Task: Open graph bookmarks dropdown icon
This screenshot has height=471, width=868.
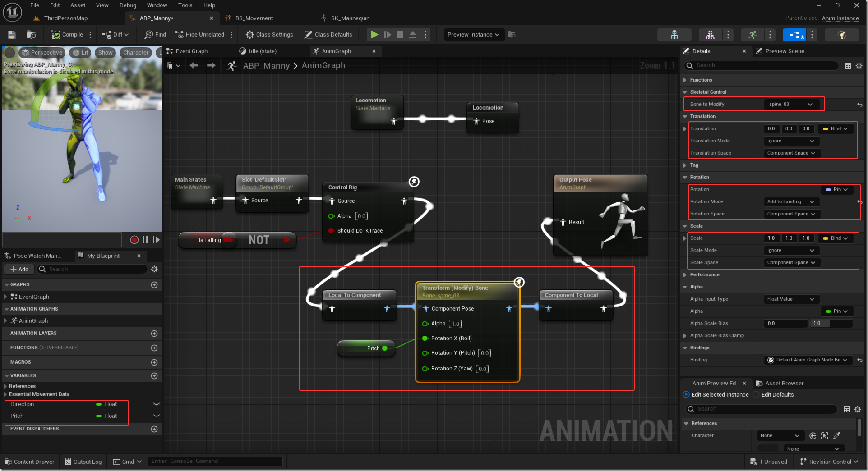Action: coord(174,66)
